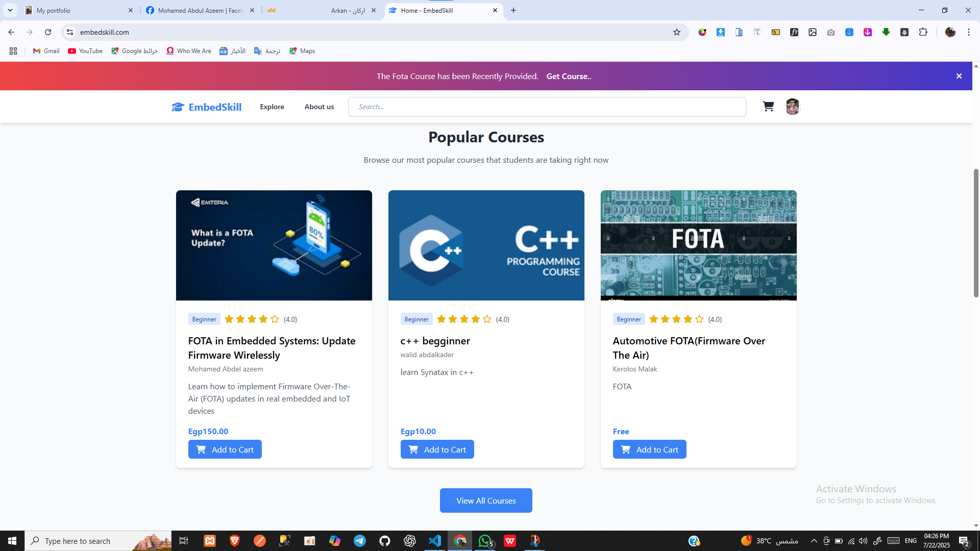
Task: Open the Explore menu
Action: 272,107
